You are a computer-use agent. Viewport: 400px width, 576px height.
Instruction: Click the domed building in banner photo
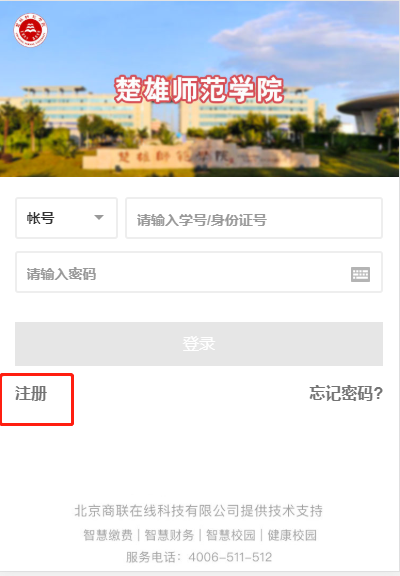(368, 113)
